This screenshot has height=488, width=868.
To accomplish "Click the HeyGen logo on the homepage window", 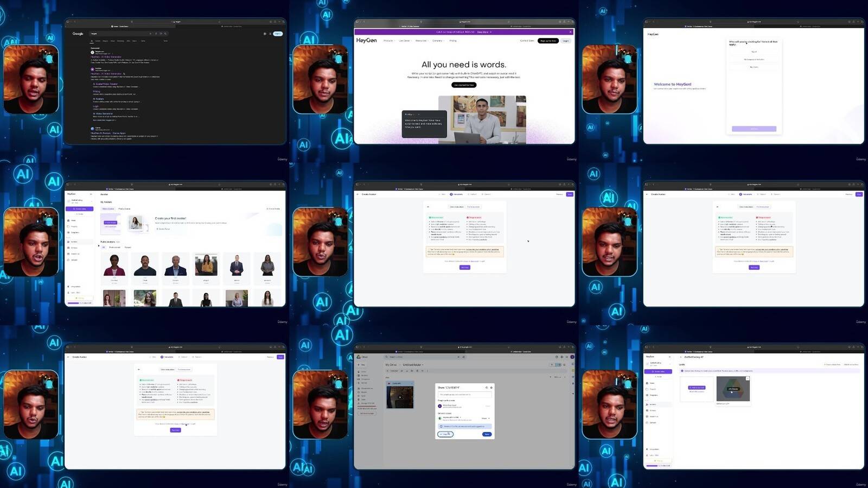I will pyautogui.click(x=367, y=40).
